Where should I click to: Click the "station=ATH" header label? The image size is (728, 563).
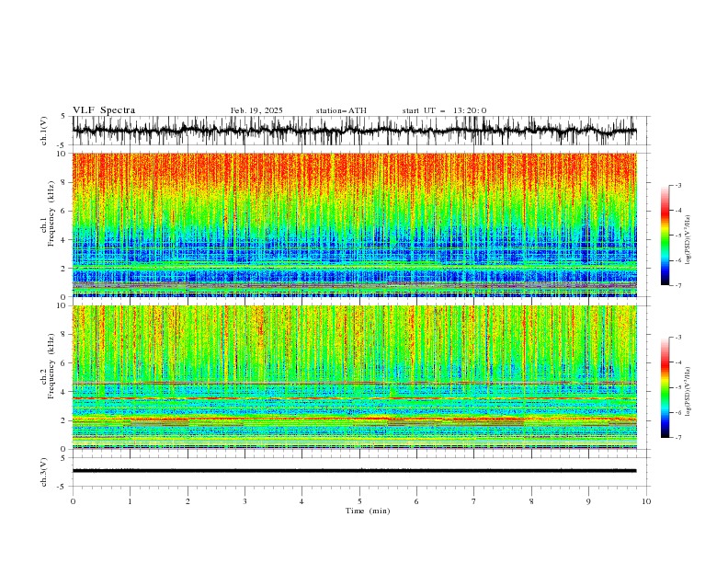point(341,110)
